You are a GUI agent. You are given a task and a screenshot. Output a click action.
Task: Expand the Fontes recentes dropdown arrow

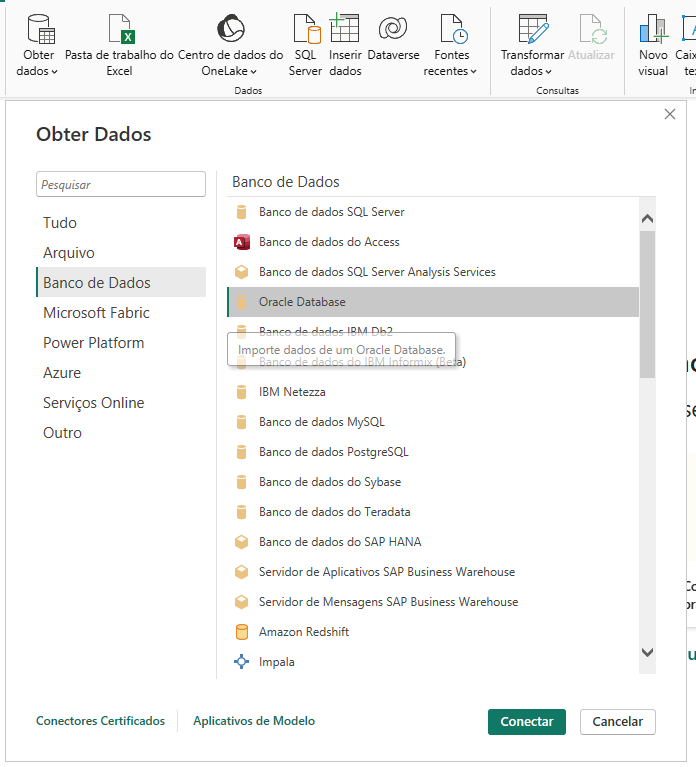point(473,72)
